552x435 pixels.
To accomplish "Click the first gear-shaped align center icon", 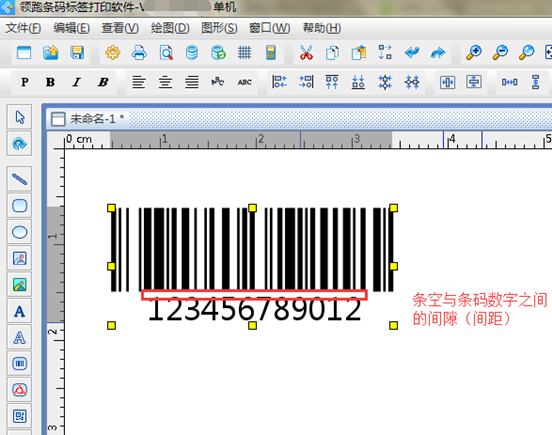I will [x=385, y=82].
